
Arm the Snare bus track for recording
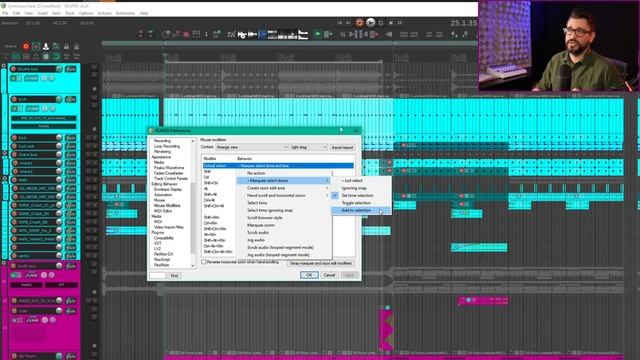(x=15, y=155)
